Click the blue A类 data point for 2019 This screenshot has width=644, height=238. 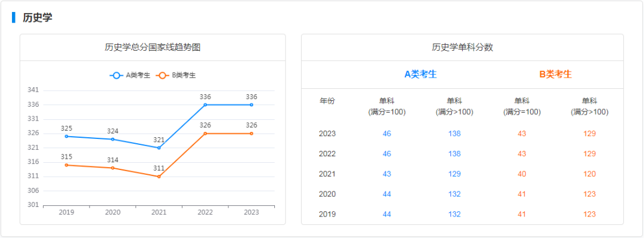(67, 136)
